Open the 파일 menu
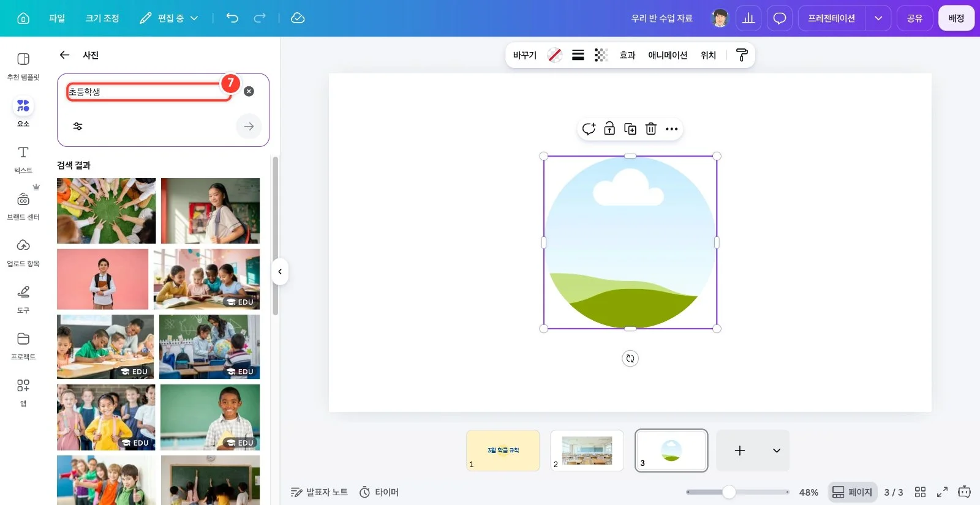 (x=57, y=18)
